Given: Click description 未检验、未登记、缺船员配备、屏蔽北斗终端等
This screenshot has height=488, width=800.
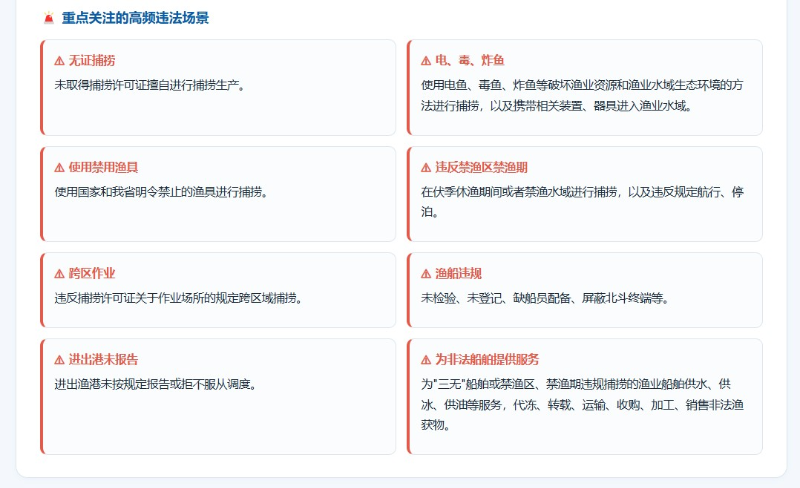Looking at the screenshot, I should coord(545,298).
